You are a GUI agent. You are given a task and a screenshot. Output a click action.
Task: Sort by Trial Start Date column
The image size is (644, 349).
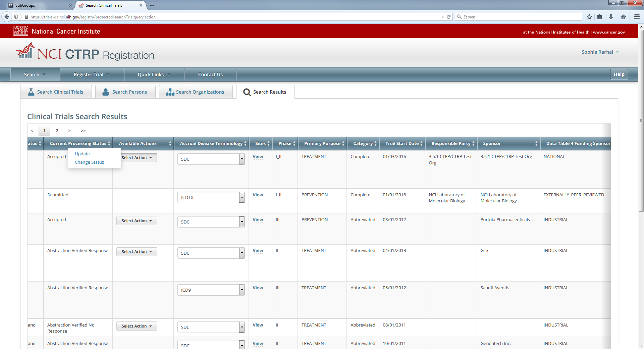421,144
